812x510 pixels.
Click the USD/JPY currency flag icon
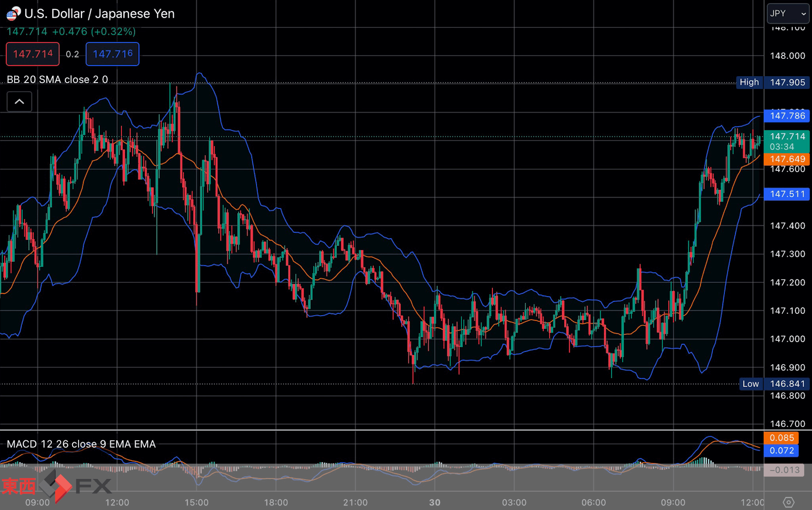(13, 14)
